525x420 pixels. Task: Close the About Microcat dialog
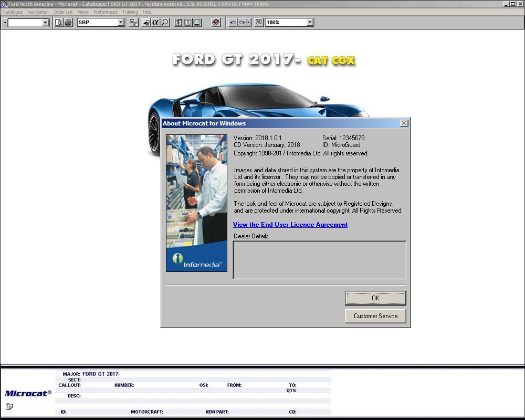[404, 123]
